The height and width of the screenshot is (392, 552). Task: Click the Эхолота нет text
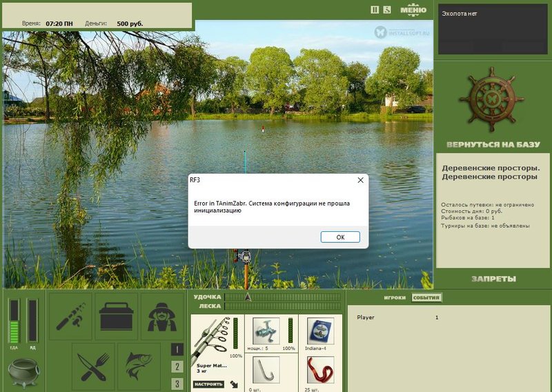[x=460, y=14]
